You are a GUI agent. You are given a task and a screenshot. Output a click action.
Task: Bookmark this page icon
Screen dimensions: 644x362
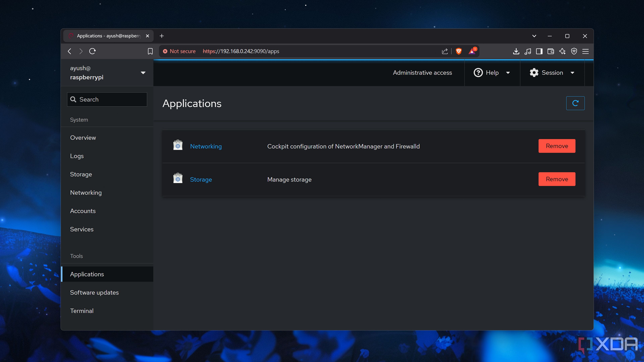[x=150, y=51]
